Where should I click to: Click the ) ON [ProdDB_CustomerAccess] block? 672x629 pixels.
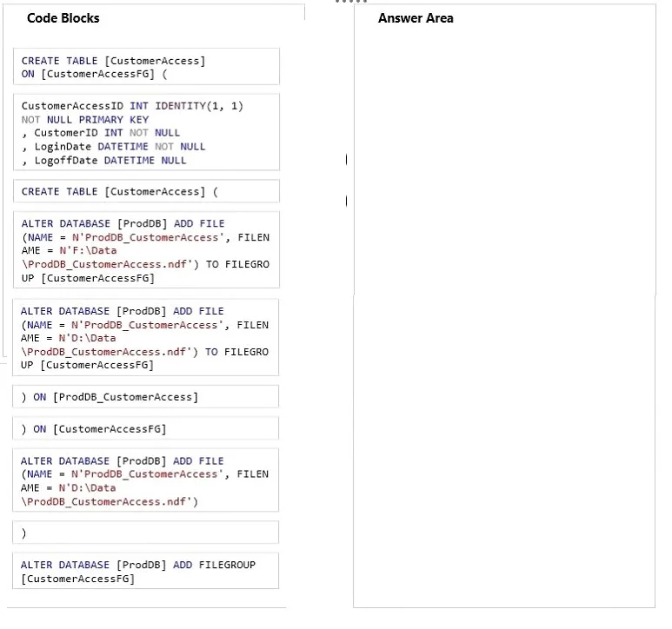[146, 396]
